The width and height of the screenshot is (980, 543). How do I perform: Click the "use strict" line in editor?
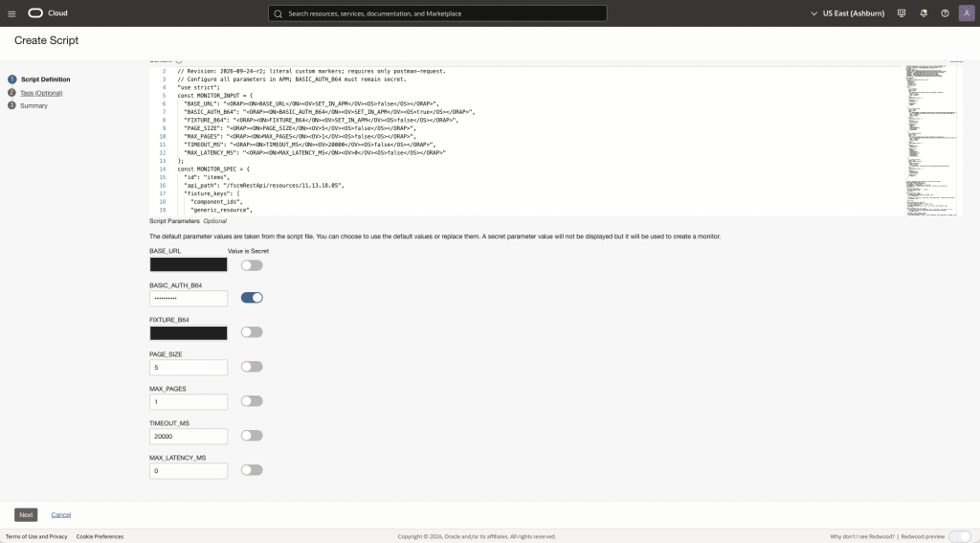pyautogui.click(x=198, y=87)
